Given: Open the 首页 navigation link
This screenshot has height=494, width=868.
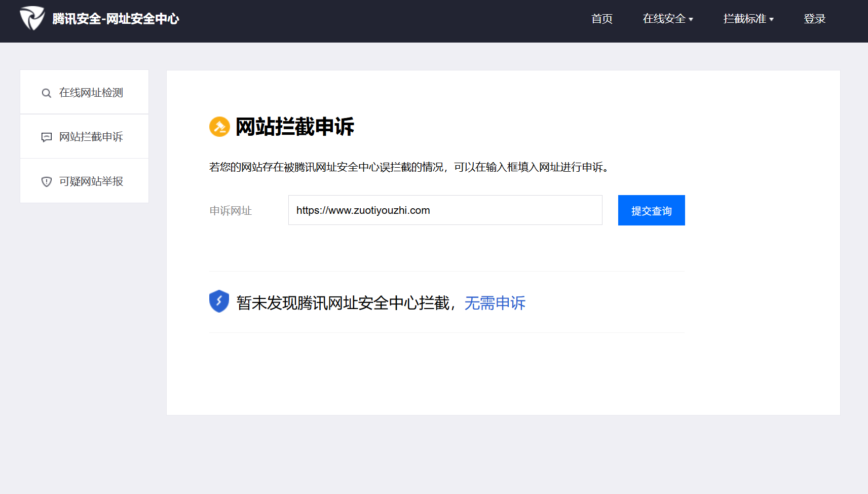Looking at the screenshot, I should point(602,19).
